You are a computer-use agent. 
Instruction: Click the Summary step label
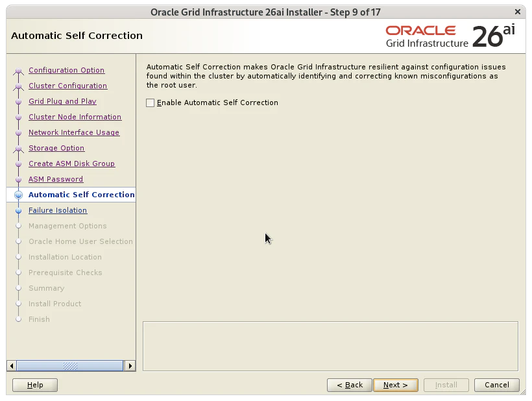47,288
